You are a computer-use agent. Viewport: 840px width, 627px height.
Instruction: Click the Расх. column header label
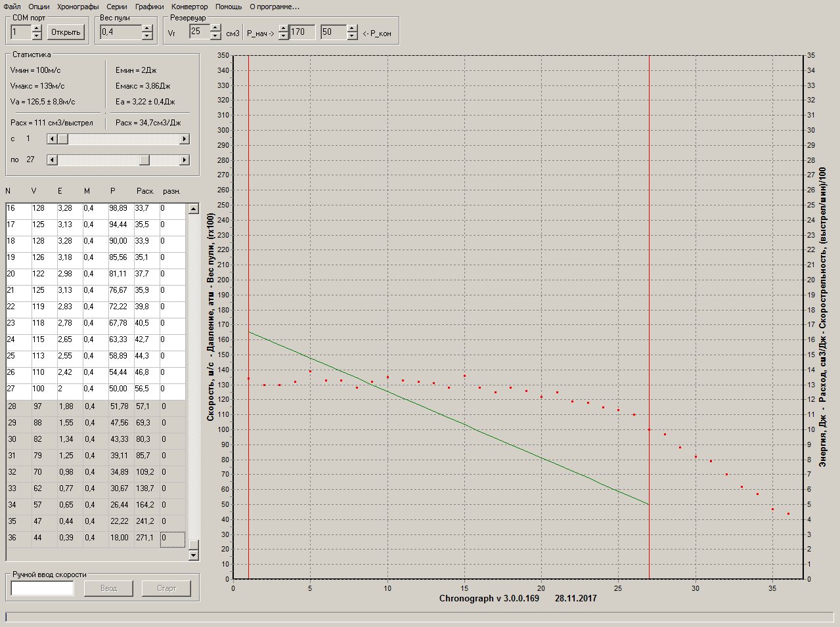point(145,191)
